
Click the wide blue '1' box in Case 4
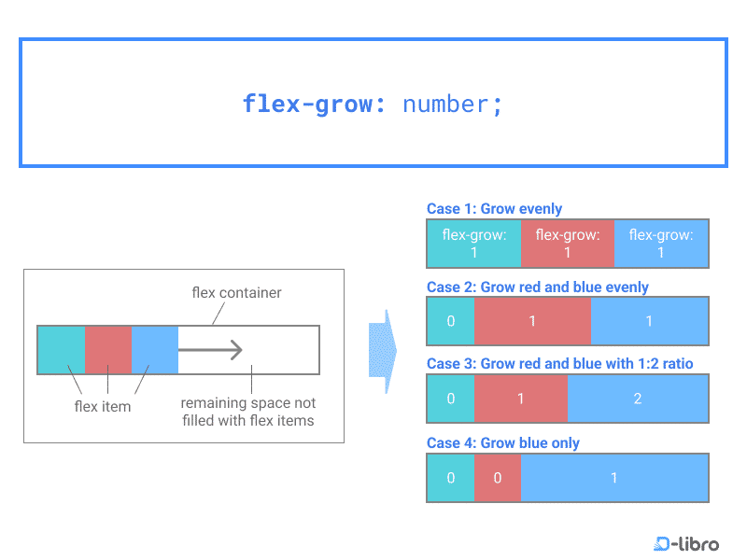pos(614,478)
